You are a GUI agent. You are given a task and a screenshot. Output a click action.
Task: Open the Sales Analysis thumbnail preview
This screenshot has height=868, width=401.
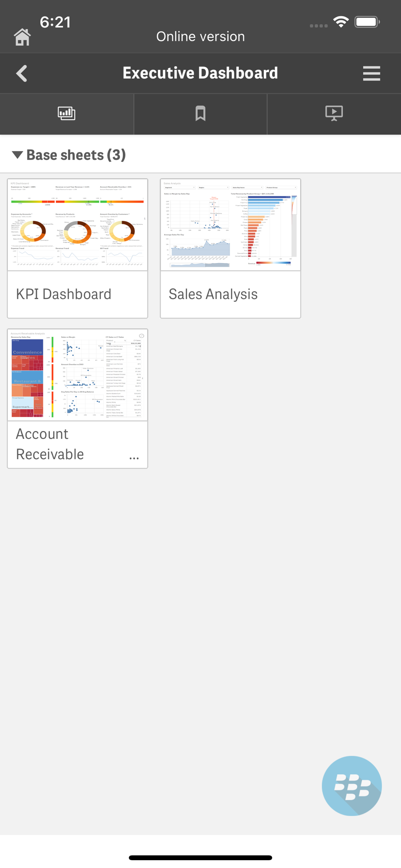point(230,225)
